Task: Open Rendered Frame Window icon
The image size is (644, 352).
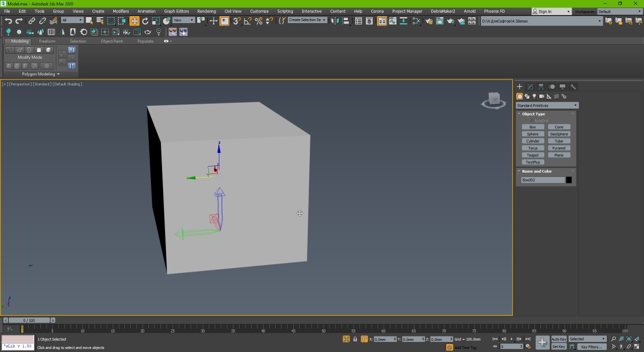Action: click(x=440, y=21)
